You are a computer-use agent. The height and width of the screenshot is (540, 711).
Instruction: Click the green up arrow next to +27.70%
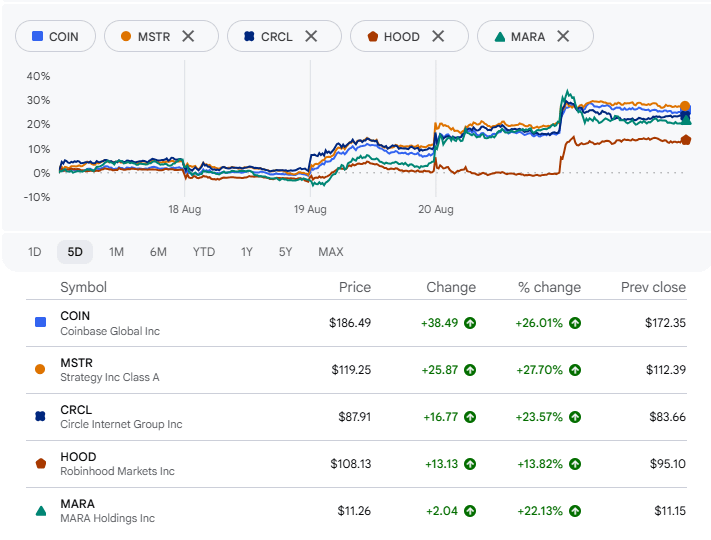575,370
